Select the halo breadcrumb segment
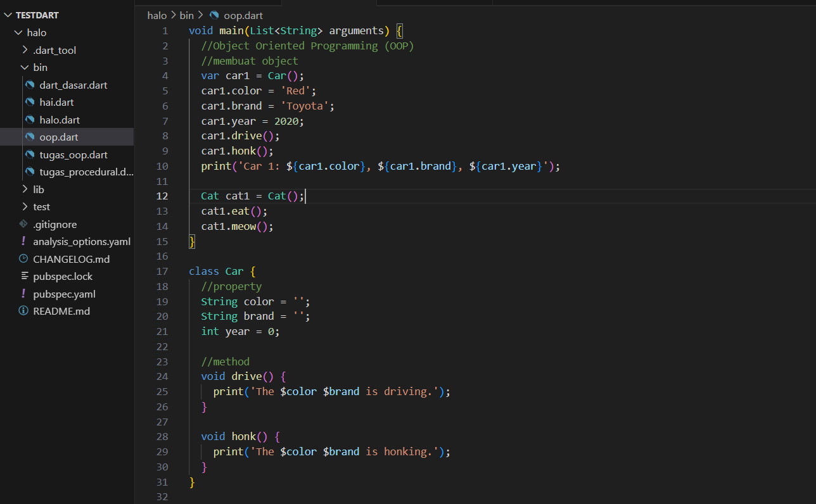The width and height of the screenshot is (816, 504). (x=156, y=15)
